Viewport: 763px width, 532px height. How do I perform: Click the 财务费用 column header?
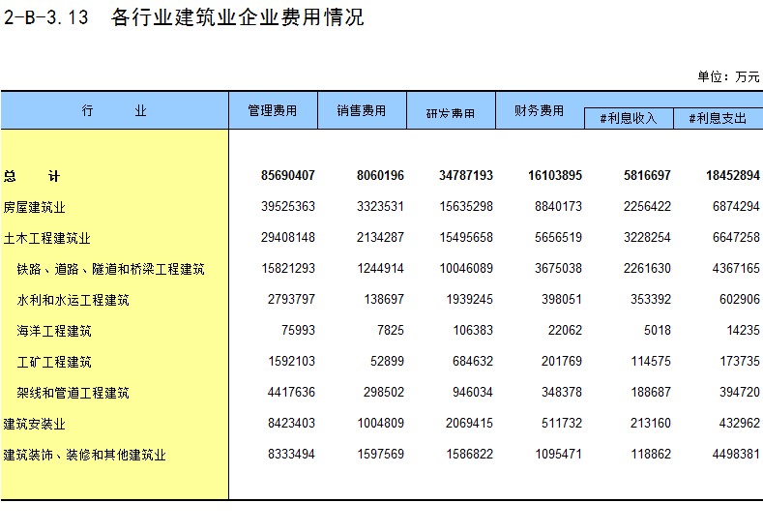(539, 111)
